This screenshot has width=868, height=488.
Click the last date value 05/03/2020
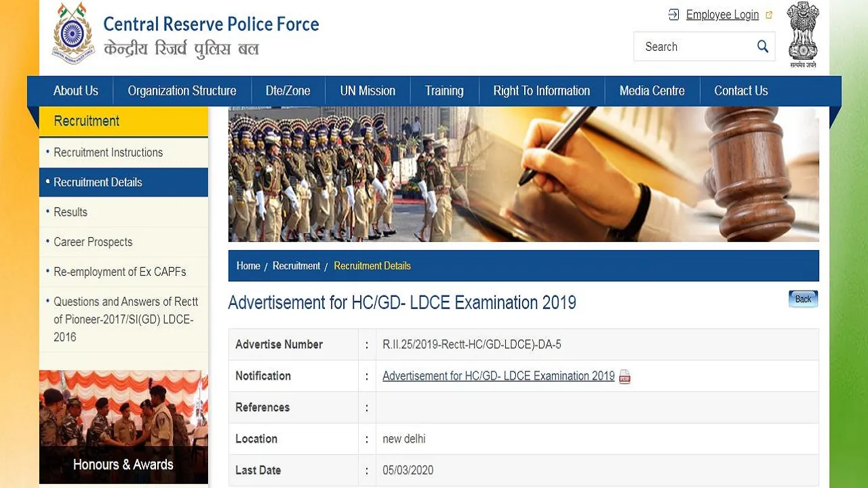(408, 470)
